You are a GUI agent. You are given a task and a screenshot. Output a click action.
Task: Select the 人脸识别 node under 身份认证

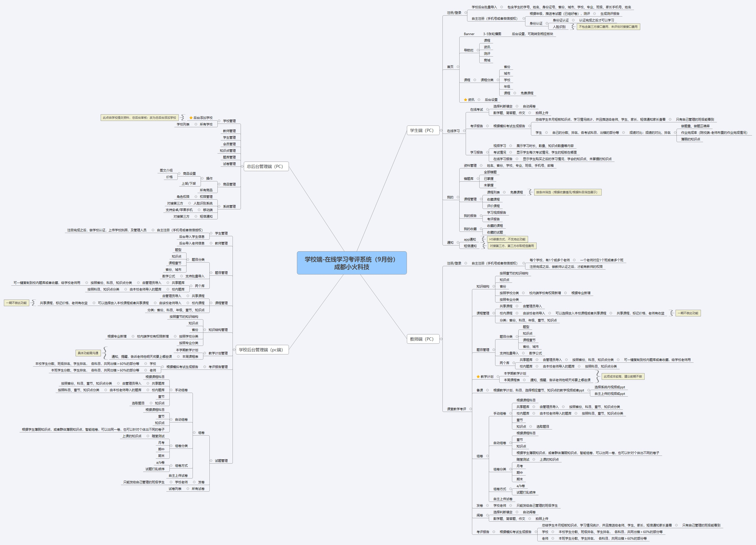pos(559,27)
